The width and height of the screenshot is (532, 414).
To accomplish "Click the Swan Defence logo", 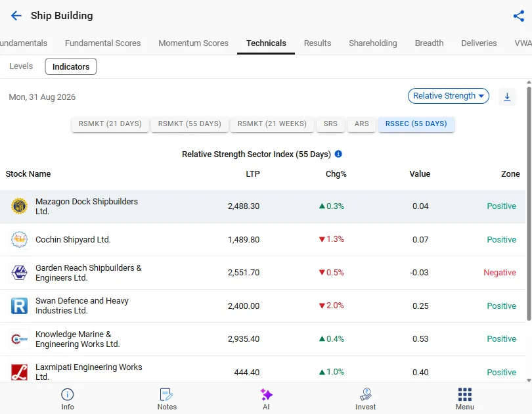I will pos(19,306).
